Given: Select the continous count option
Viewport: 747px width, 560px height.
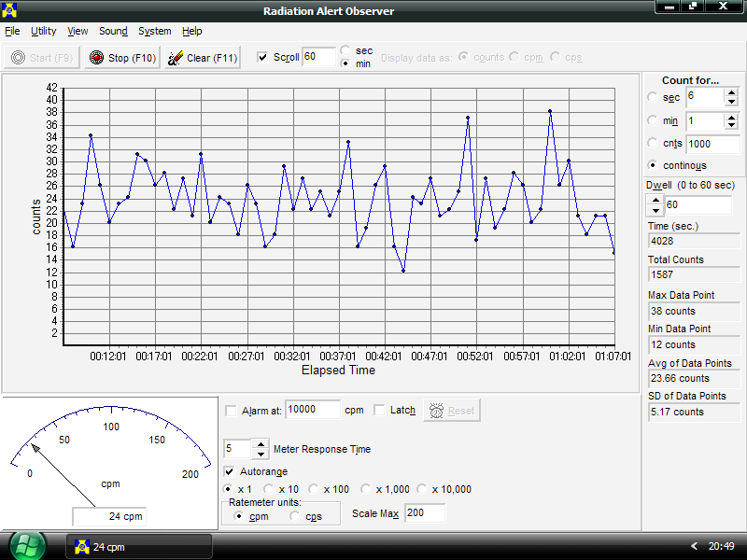Looking at the screenshot, I should [x=653, y=165].
